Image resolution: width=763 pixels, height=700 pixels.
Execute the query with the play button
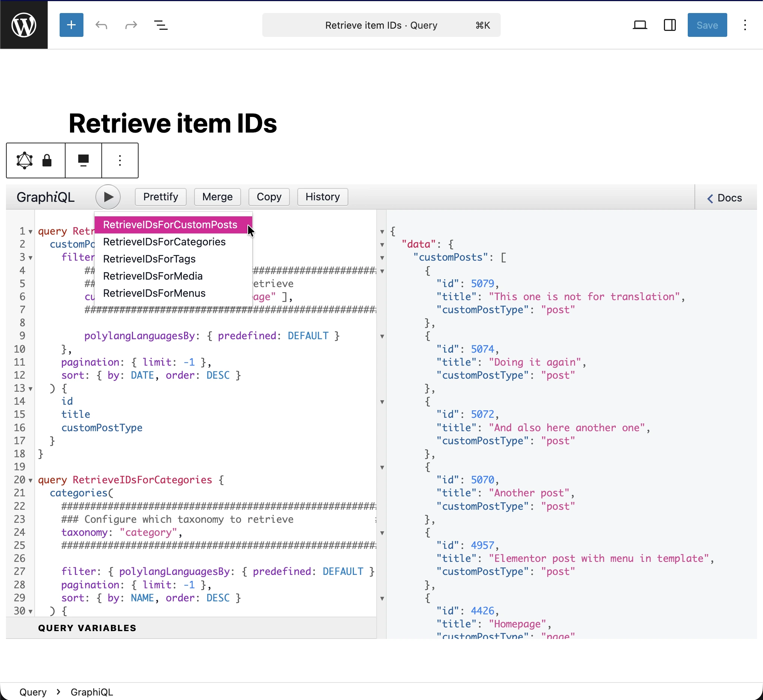(x=108, y=197)
